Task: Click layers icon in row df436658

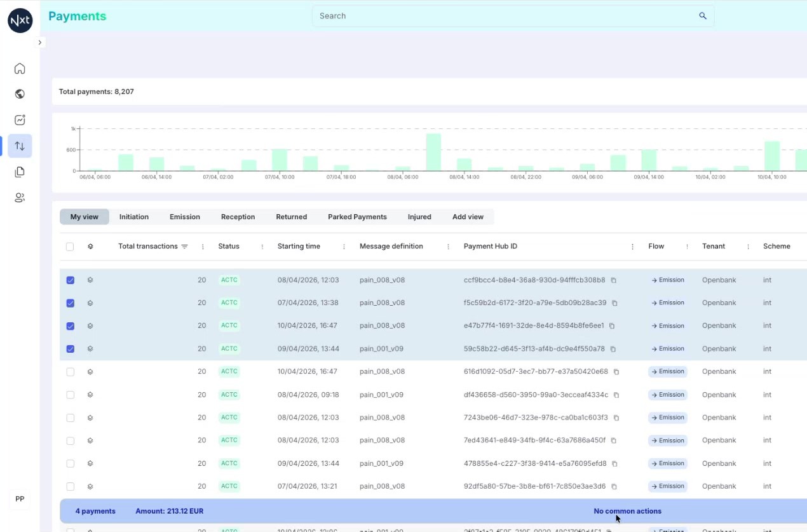Action: (x=90, y=395)
